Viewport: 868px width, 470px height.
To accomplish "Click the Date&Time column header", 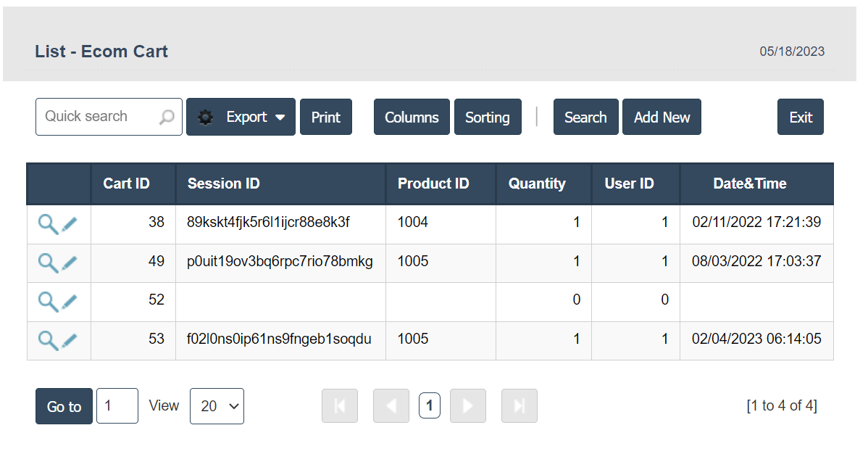I will [750, 184].
